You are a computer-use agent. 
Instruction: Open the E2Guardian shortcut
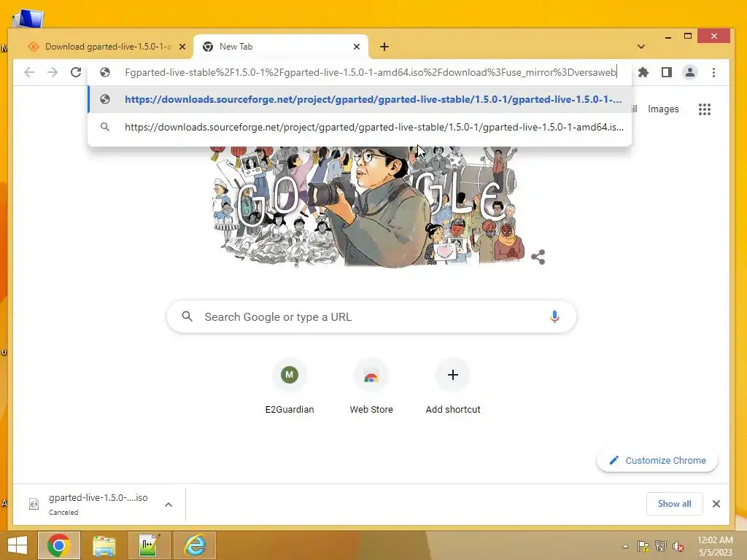[x=289, y=386]
